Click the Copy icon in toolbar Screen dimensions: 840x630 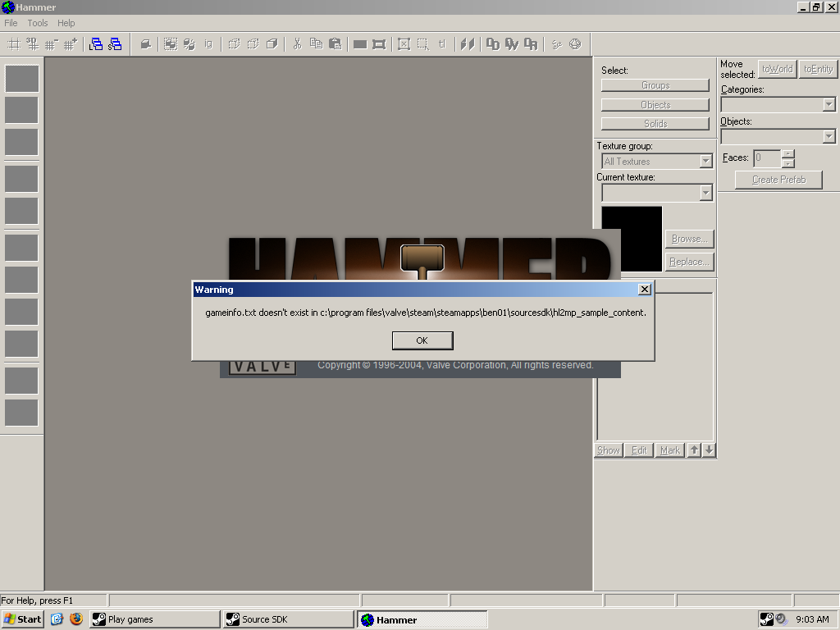tap(316, 44)
